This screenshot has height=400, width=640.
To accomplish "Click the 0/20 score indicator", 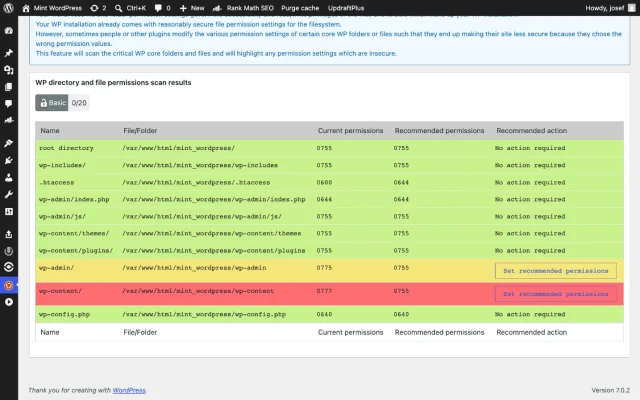I will click(x=79, y=103).
